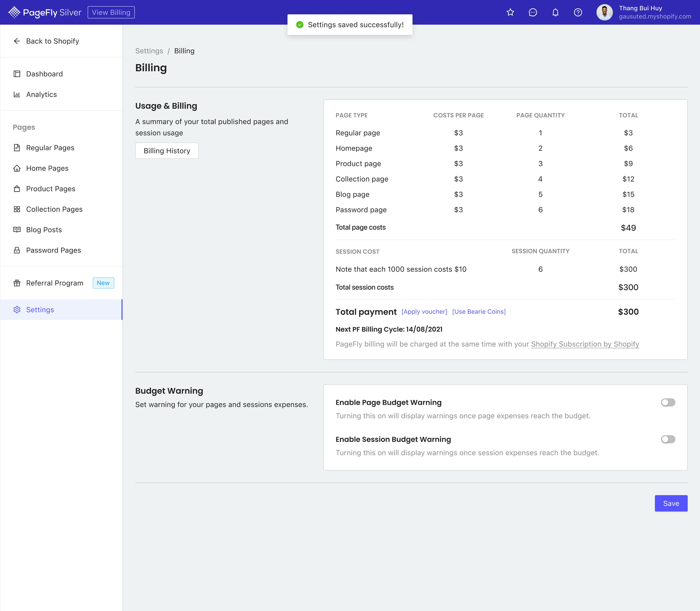The width and height of the screenshot is (700, 611).
Task: Click the Billing History button
Action: pyautogui.click(x=167, y=151)
